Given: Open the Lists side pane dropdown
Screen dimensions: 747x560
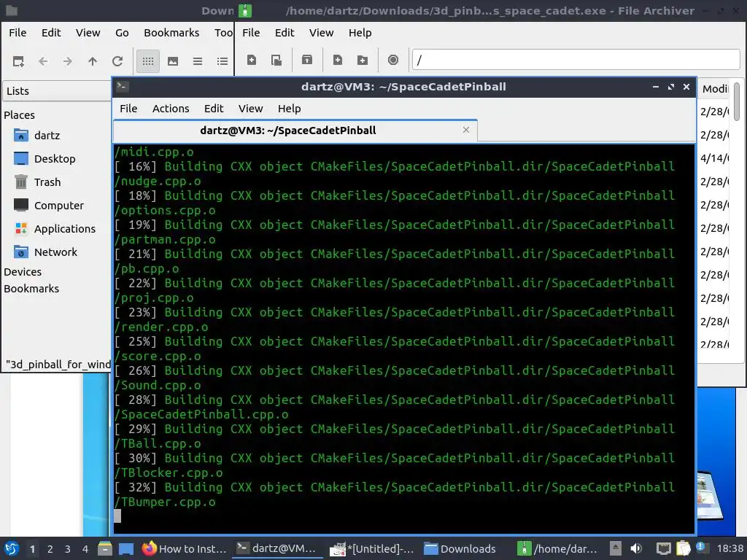Looking at the screenshot, I should [57, 91].
